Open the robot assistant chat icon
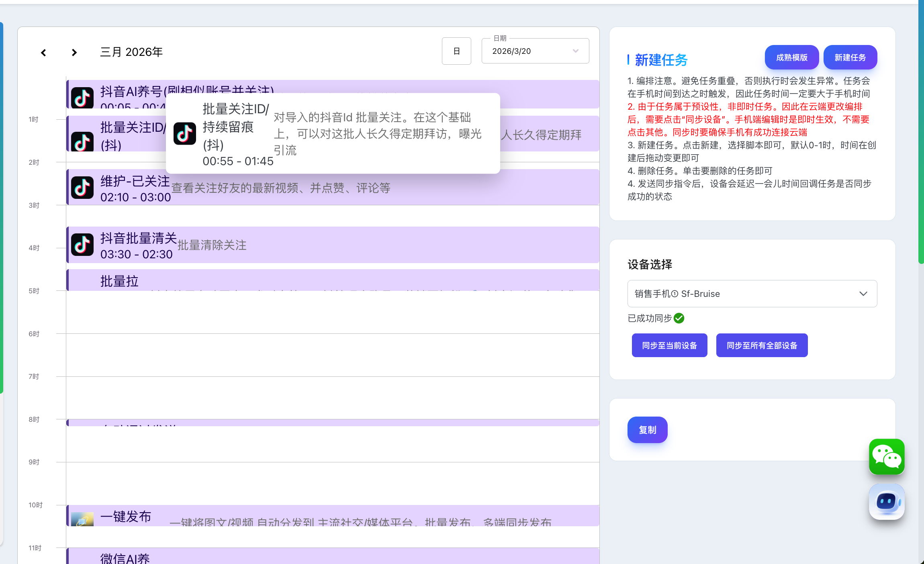 pyautogui.click(x=886, y=501)
